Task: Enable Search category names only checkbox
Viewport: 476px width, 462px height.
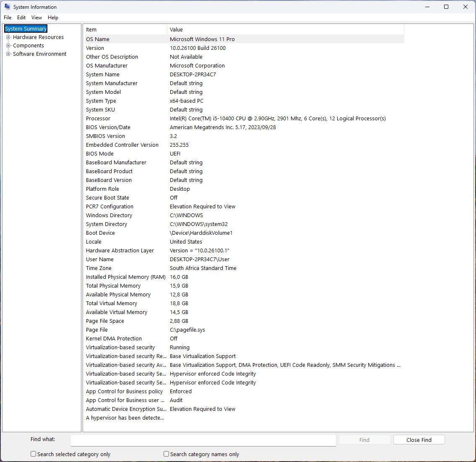Action: click(x=166, y=454)
